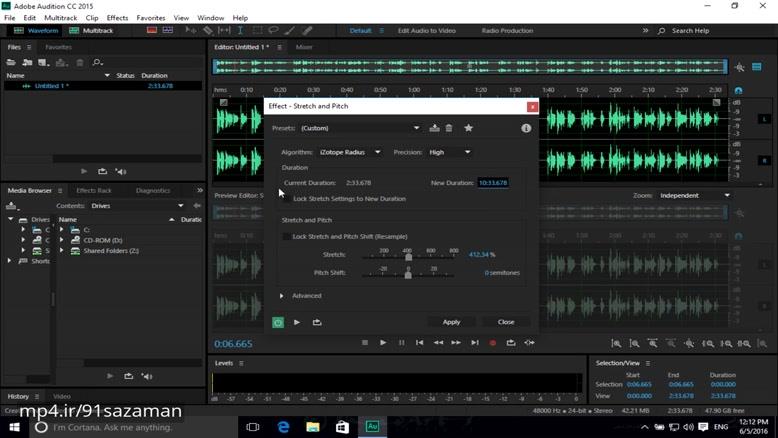
Task: Select Edit Audio to Video workspace
Action: click(427, 30)
